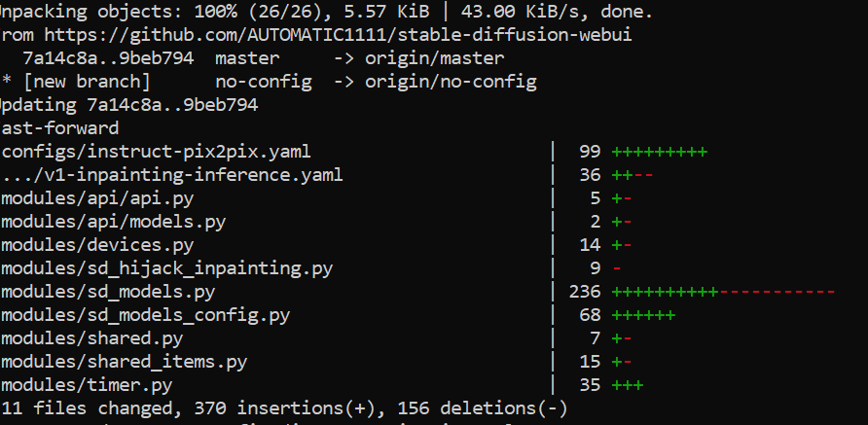The height and width of the screenshot is (425, 868).
Task: Click the 236 change count number
Action: point(585,292)
